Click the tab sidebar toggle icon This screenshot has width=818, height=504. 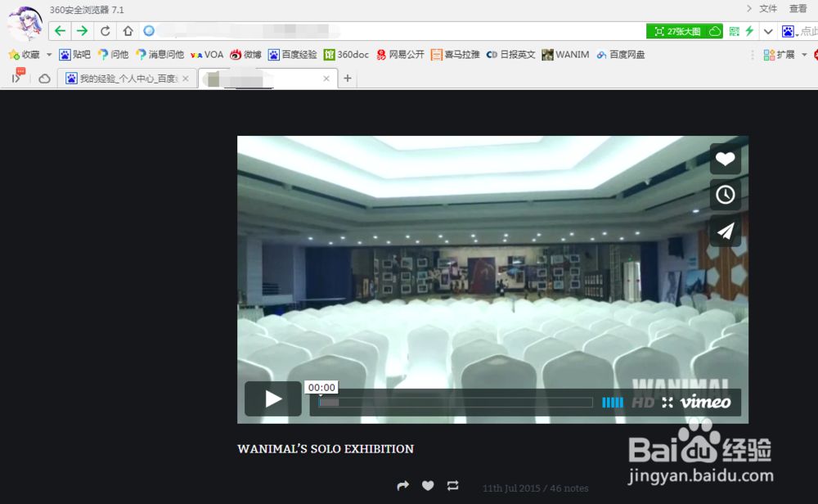tap(17, 77)
